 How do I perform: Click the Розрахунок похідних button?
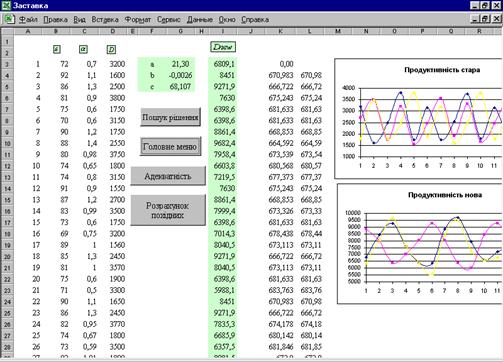click(x=168, y=210)
